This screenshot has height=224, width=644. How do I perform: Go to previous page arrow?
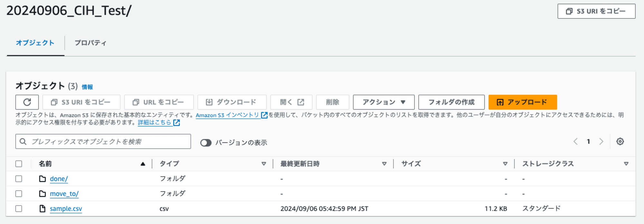575,142
